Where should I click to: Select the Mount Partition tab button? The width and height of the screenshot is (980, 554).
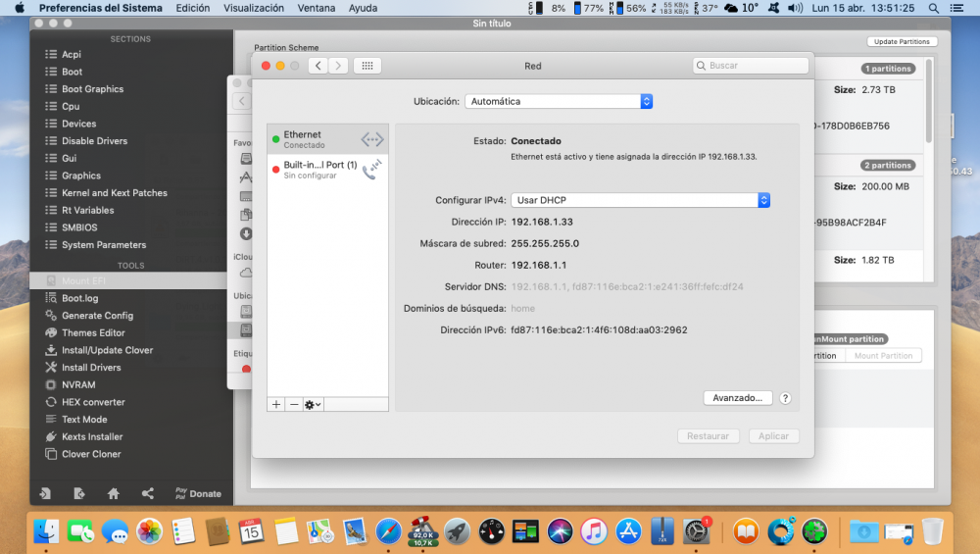tap(883, 356)
